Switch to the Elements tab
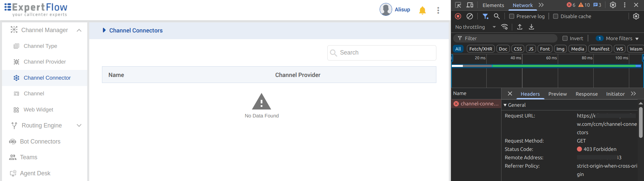 pyautogui.click(x=493, y=5)
